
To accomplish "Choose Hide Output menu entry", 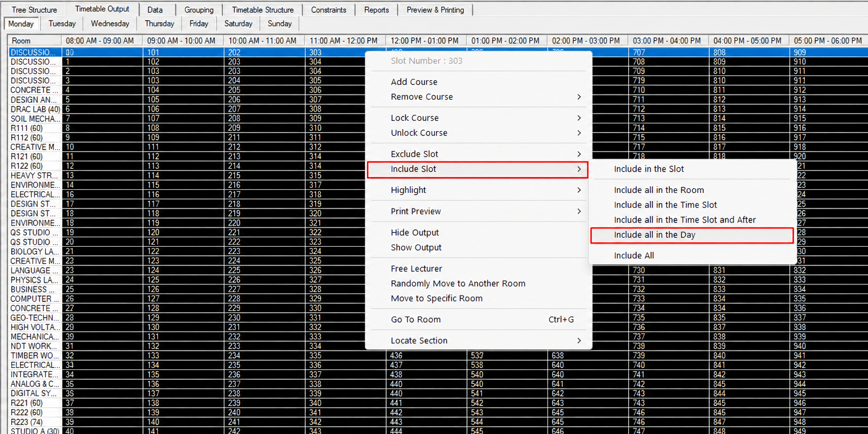I will pyautogui.click(x=479, y=232).
